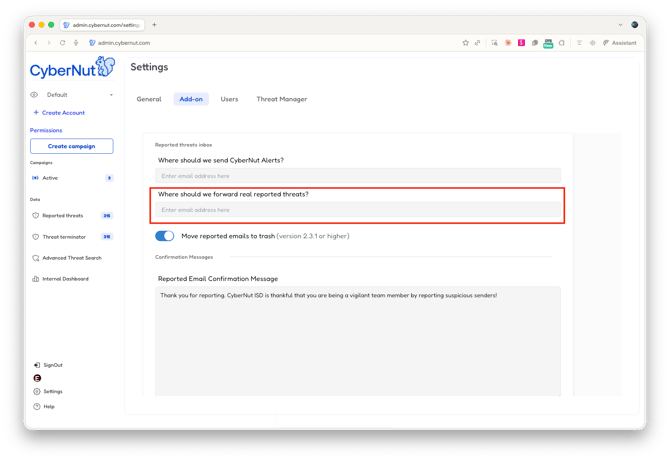Go back in browser history
This screenshot has height=461, width=670.
tap(36, 43)
